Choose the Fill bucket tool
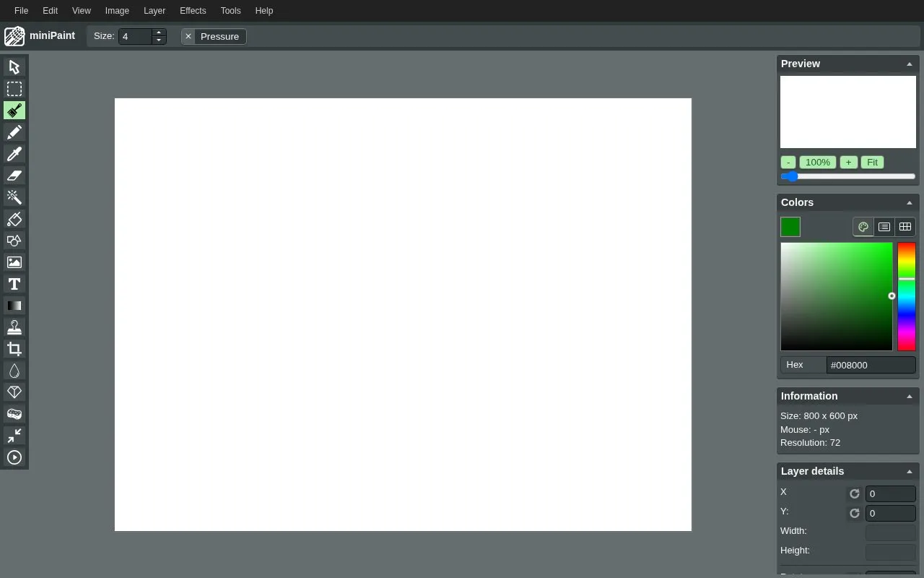Viewport: 924px width, 578px height. (x=14, y=219)
